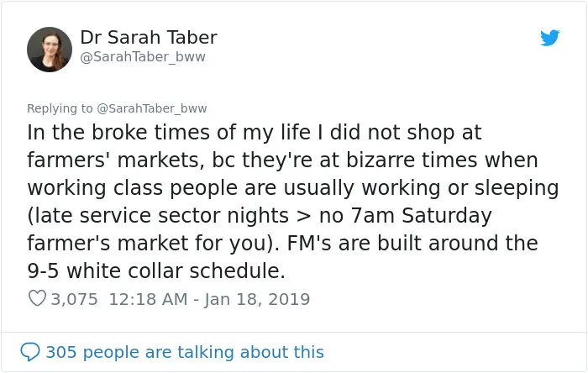Click the number 305 in the footer
Image resolution: width=588 pixels, height=373 pixels.
(61, 352)
